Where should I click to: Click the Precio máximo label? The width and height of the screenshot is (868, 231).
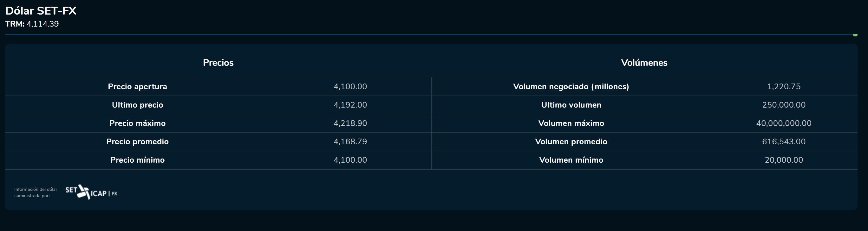(138, 123)
